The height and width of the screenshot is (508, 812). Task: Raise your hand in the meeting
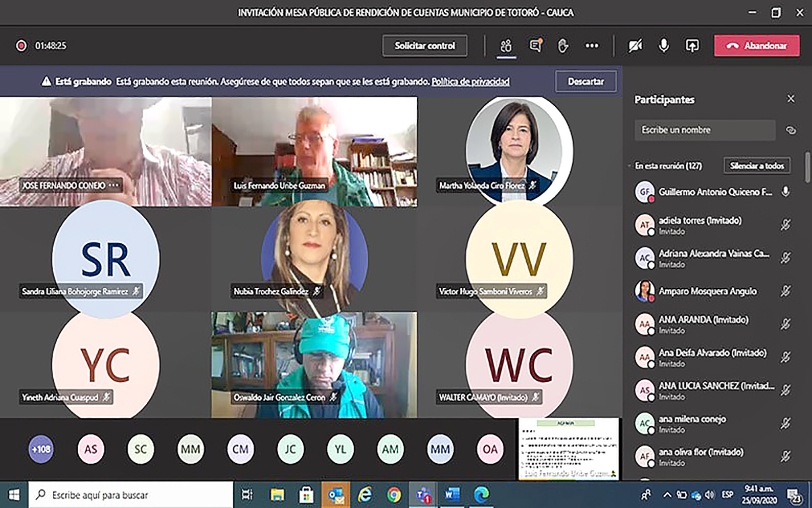click(x=563, y=46)
